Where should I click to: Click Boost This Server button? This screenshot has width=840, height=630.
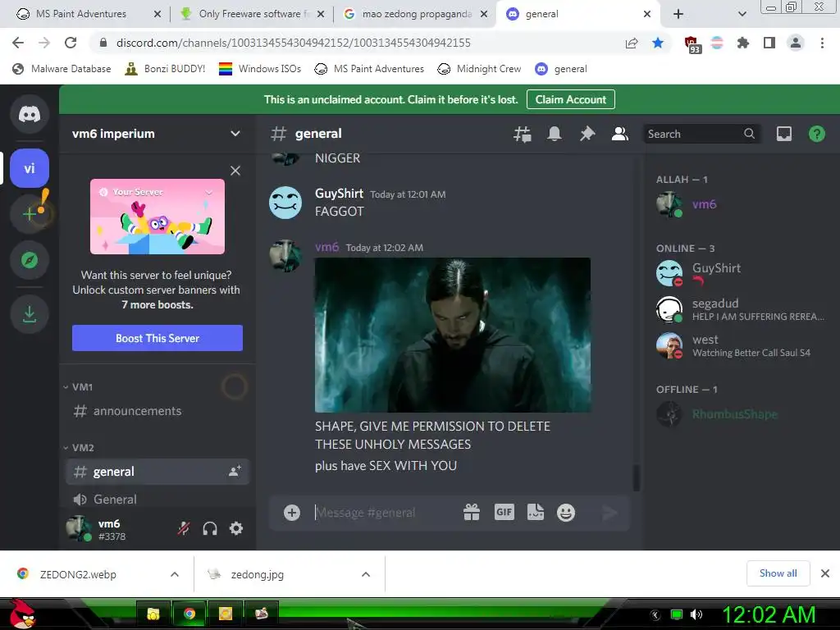tap(157, 338)
